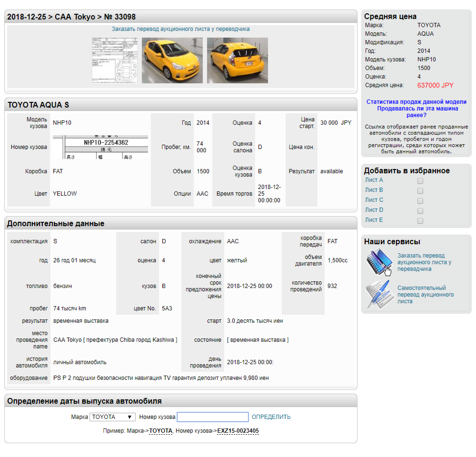
Task: Click the example brand TOYOTA link
Action: point(160,431)
